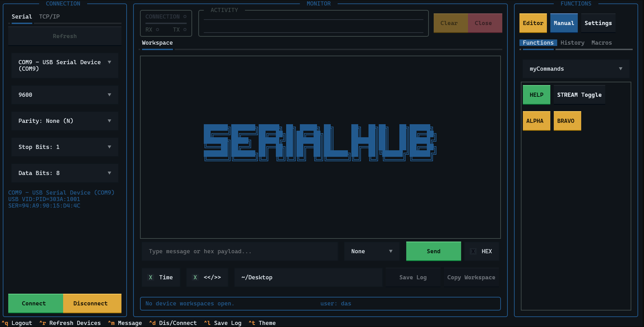644x327 pixels.
Task: Open the None line-ending dropdown
Action: coord(372,251)
